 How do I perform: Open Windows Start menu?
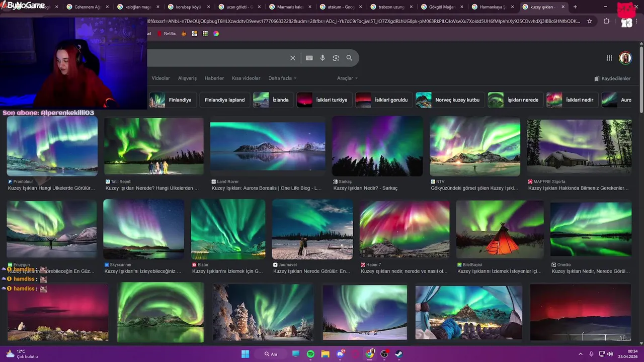[245, 354]
